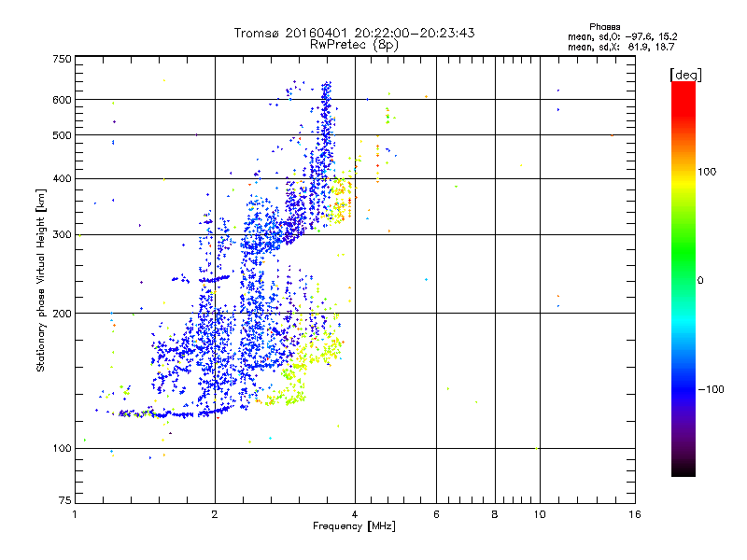The width and height of the screenshot is (747, 560).
Task: Click the colorbar tick label '-100'
Action: click(711, 389)
